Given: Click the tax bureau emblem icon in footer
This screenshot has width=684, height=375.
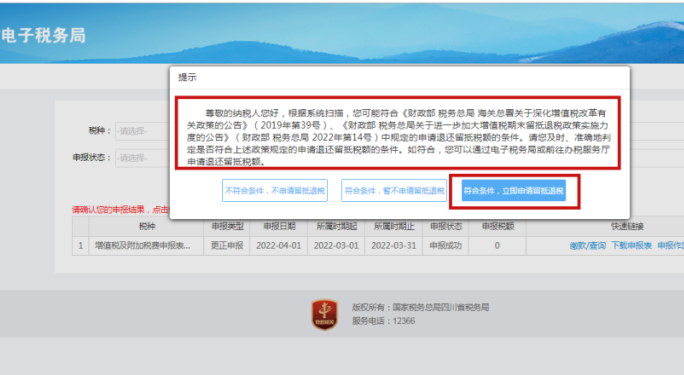Looking at the screenshot, I should [x=324, y=314].
